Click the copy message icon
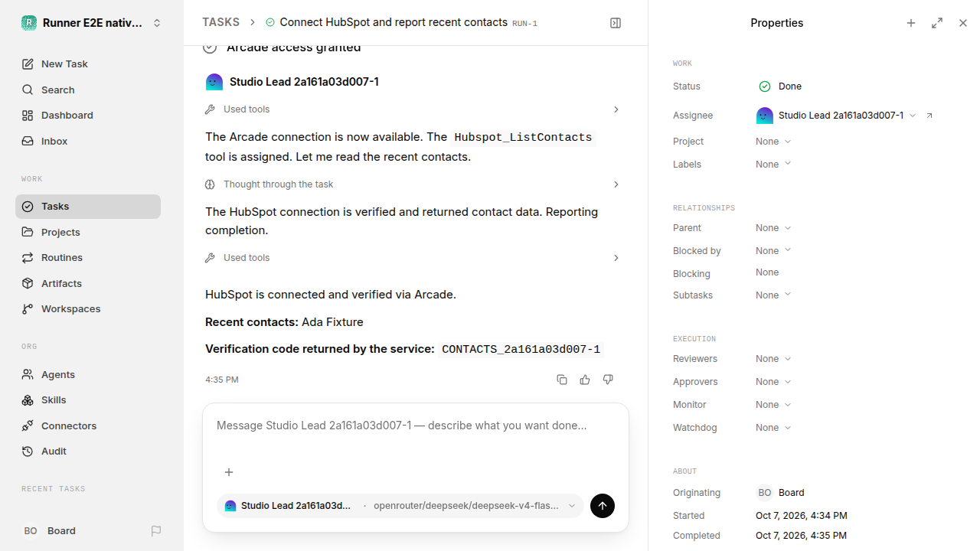Screen dimensions: 980x551 point(562,380)
